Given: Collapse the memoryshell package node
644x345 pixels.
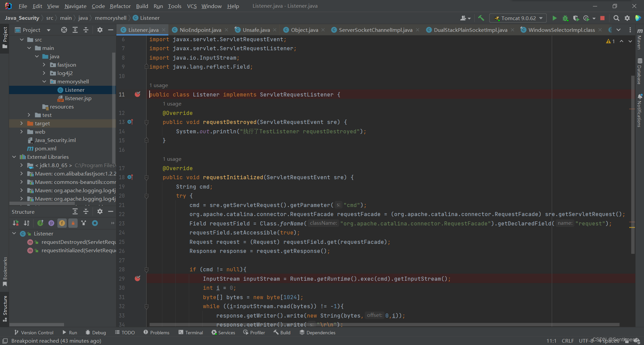Looking at the screenshot, I should [x=44, y=81].
